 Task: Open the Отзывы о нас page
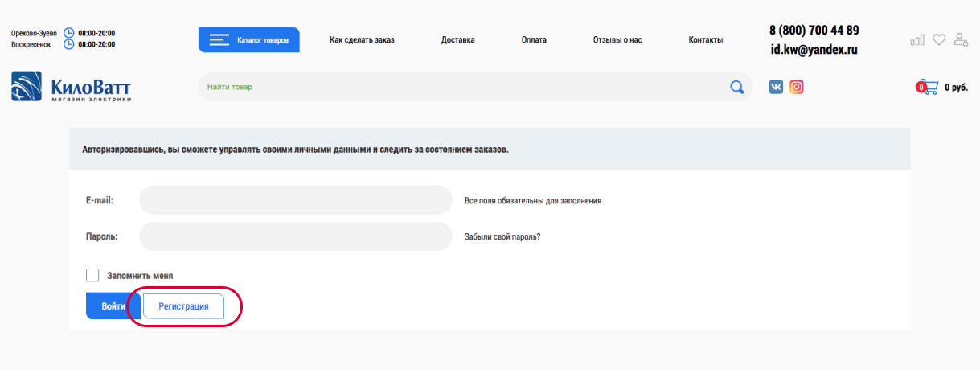click(617, 39)
